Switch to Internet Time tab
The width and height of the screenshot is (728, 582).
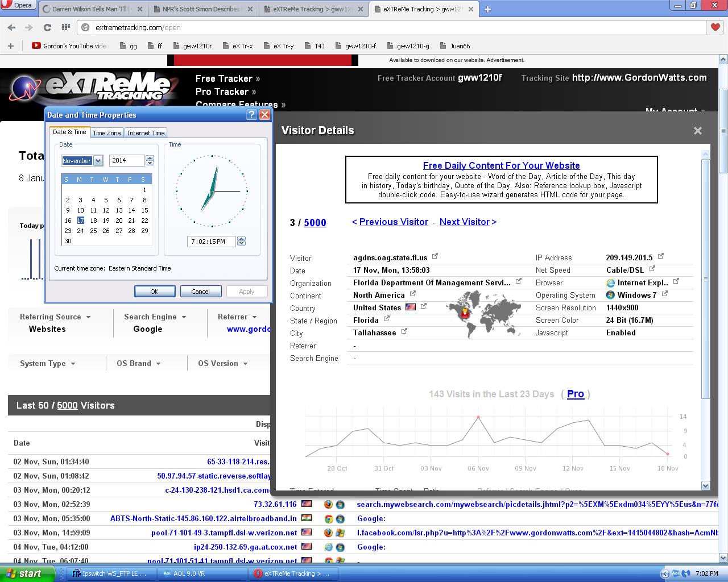146,133
